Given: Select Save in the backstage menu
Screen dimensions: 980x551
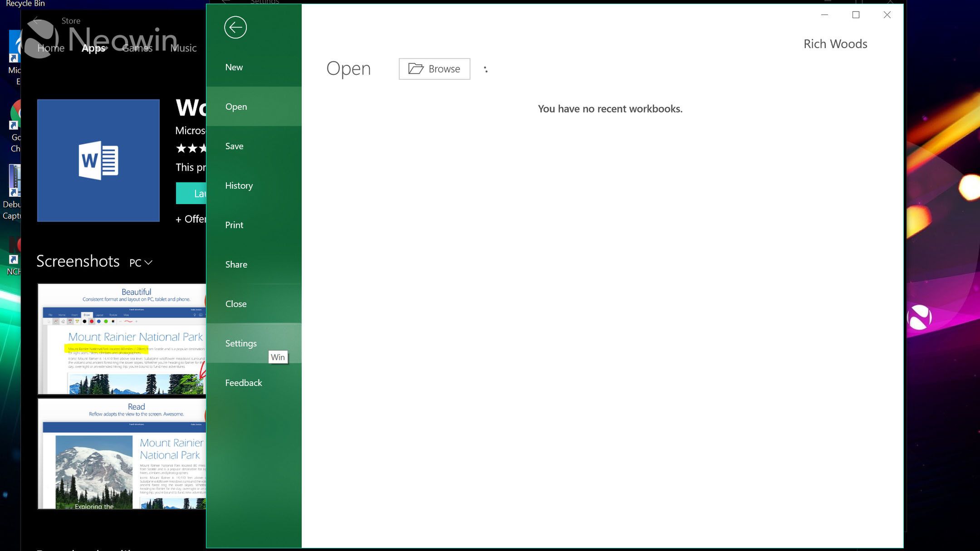Looking at the screenshot, I should coord(234,146).
